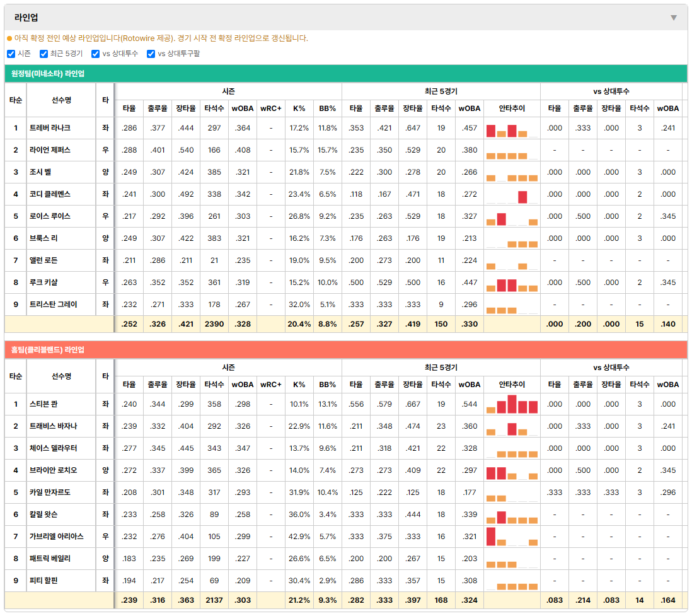Disable the vs 상대투수 checkbox
The image size is (692, 616).
click(x=95, y=54)
